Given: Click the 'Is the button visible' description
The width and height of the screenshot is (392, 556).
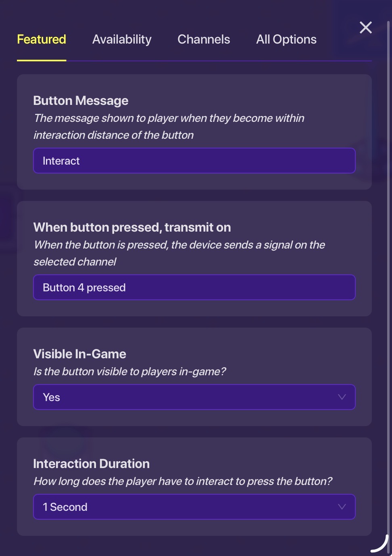Looking at the screenshot, I should tap(129, 372).
